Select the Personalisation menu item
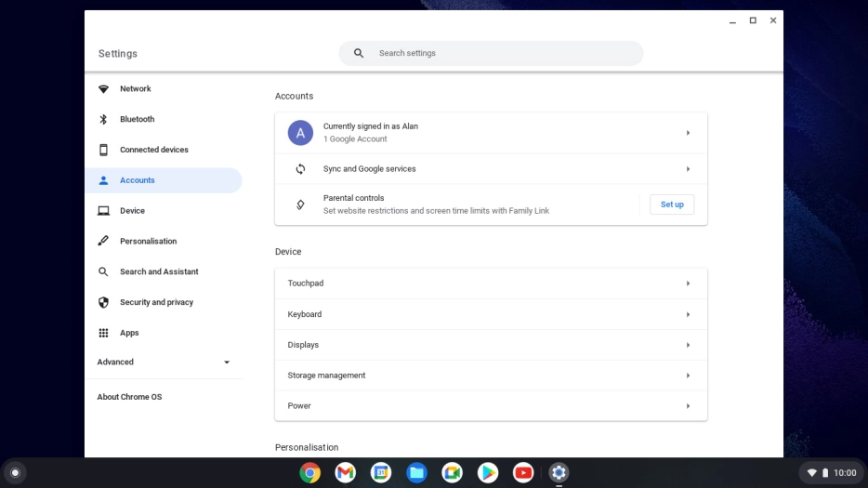This screenshot has height=488, width=868. 164,241
